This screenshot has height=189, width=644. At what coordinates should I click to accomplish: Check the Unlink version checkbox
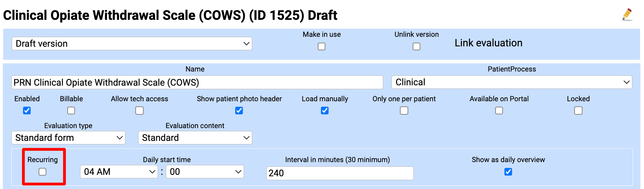point(417,46)
